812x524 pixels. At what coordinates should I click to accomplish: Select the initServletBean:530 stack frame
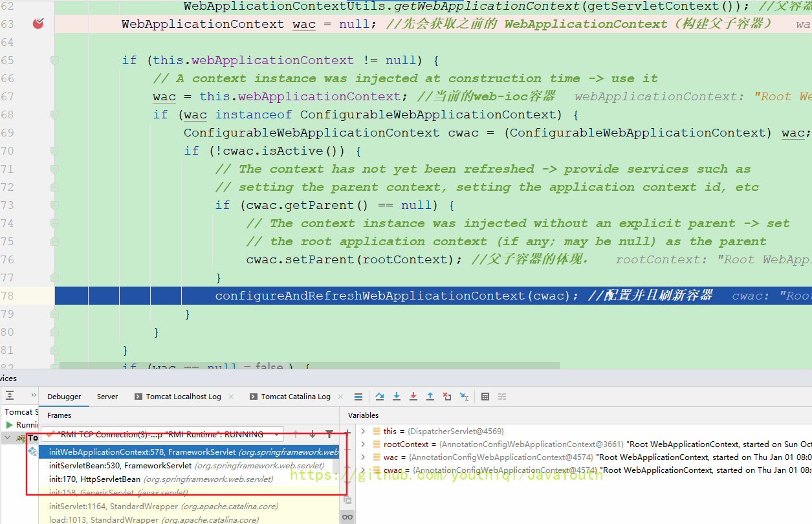coord(120,466)
